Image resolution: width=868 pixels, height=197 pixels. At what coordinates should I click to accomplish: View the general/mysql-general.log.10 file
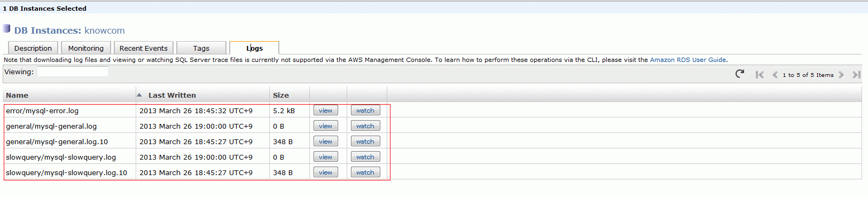tap(326, 141)
